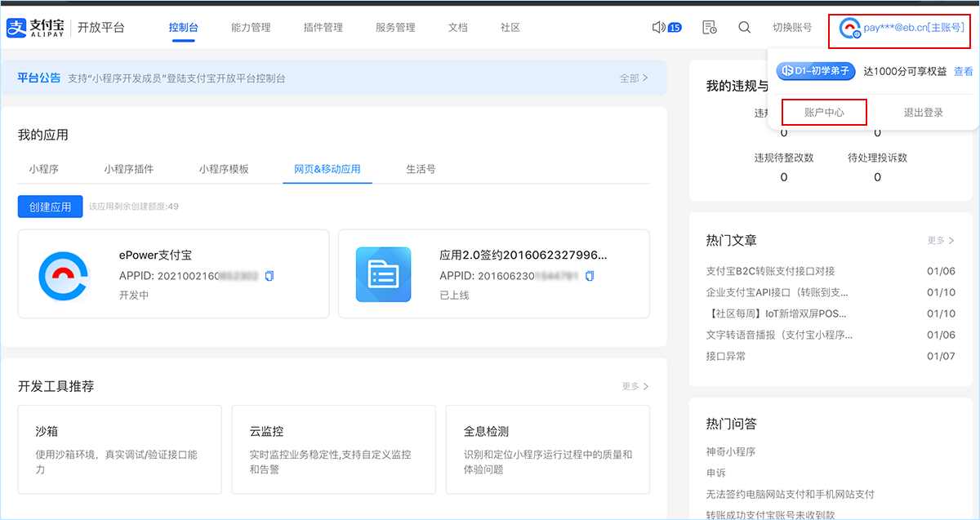Click the Alipay logo
The image size is (980, 520).
[33, 28]
